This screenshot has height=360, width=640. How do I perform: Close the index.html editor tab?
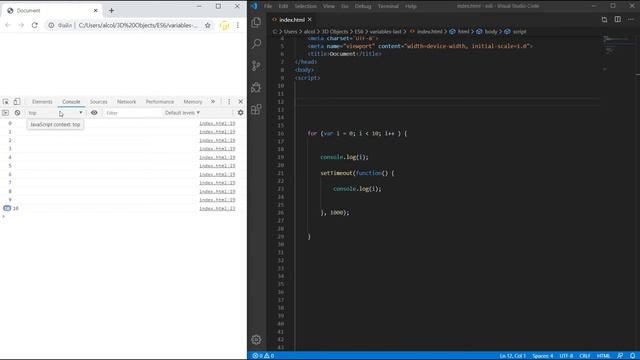click(310, 20)
